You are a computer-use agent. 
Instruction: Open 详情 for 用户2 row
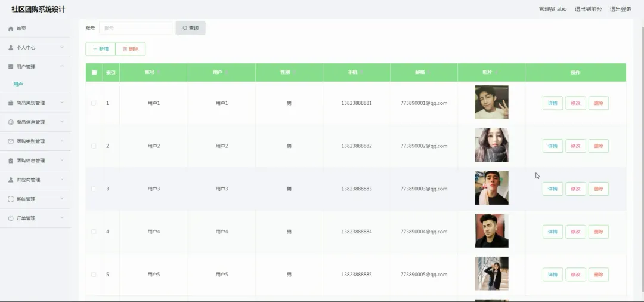pyautogui.click(x=553, y=146)
